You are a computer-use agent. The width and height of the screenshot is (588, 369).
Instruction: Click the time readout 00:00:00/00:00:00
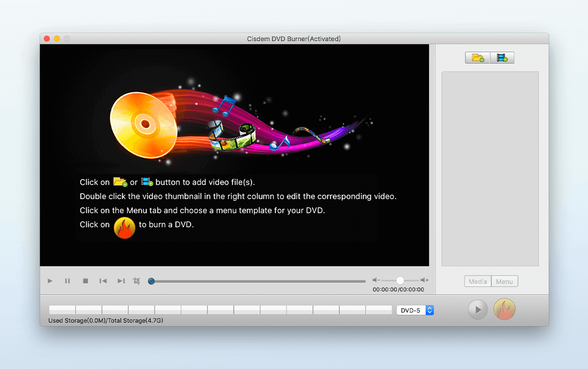click(x=398, y=290)
